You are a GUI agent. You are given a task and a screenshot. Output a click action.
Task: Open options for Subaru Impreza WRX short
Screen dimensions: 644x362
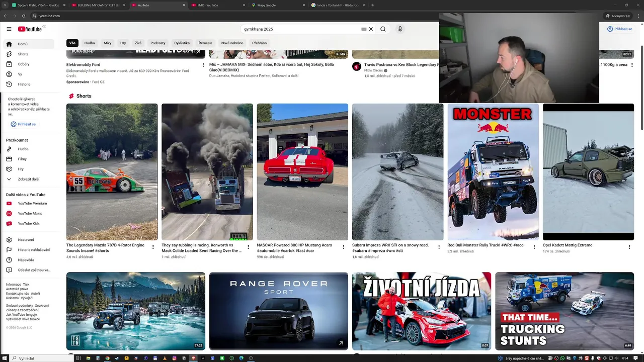[439, 247]
